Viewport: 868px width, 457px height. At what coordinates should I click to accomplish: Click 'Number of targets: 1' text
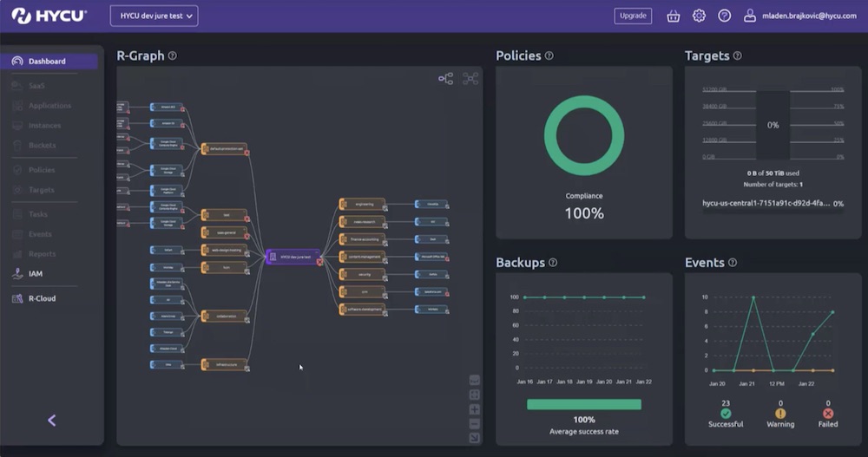pos(773,184)
